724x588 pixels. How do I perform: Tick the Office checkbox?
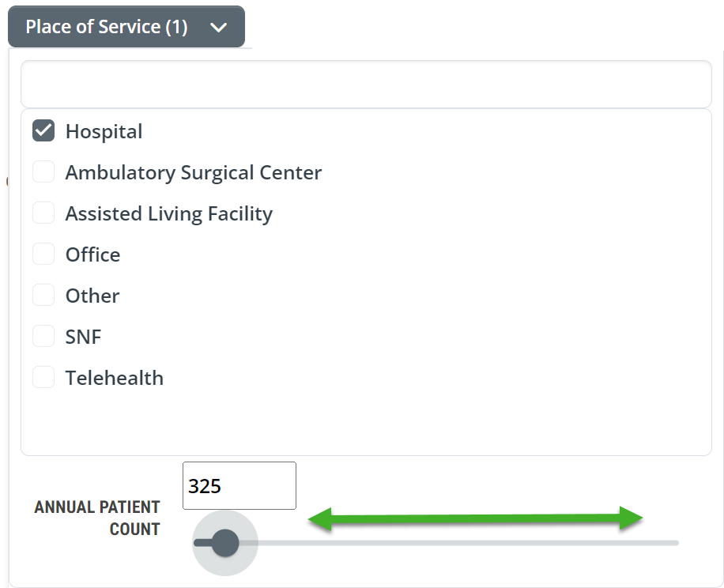click(43, 254)
